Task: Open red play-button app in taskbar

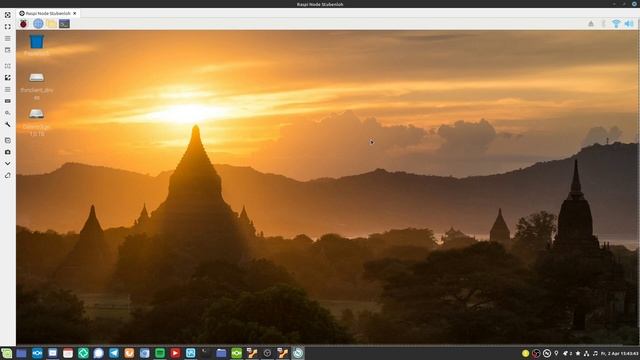Action: tap(175, 353)
